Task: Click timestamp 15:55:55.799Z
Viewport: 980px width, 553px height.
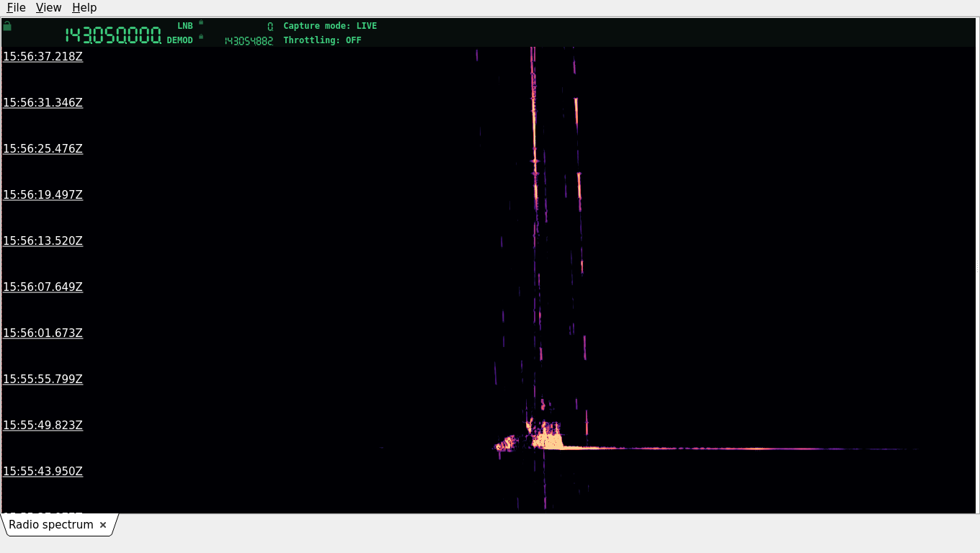Action: (43, 379)
